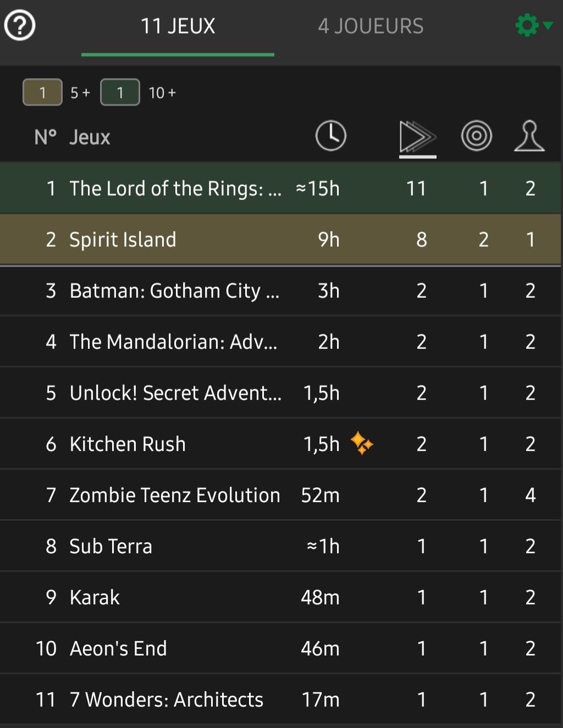This screenshot has height=728, width=563.
Task: Toggle the 5+ plays badge filter
Action: pos(42,92)
